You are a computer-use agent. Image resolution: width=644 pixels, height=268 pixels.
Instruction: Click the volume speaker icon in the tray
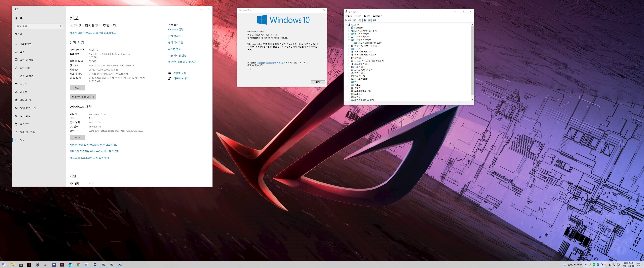(x=610, y=265)
